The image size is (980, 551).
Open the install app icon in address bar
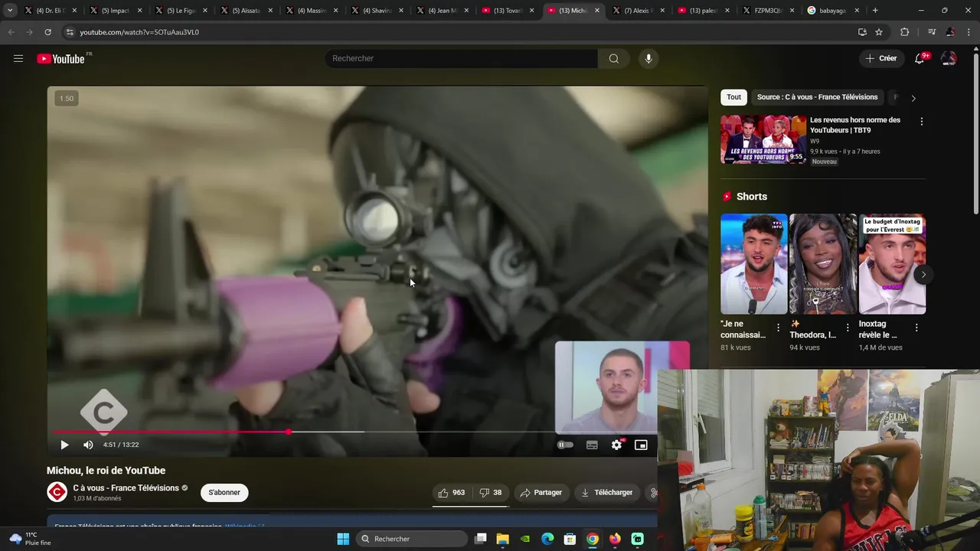[x=862, y=32]
